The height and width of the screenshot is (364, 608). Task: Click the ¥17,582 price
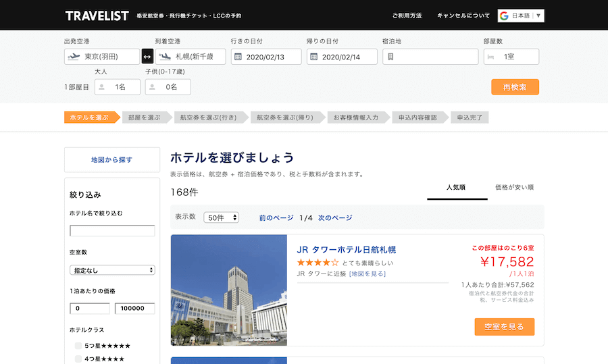pyautogui.click(x=507, y=262)
